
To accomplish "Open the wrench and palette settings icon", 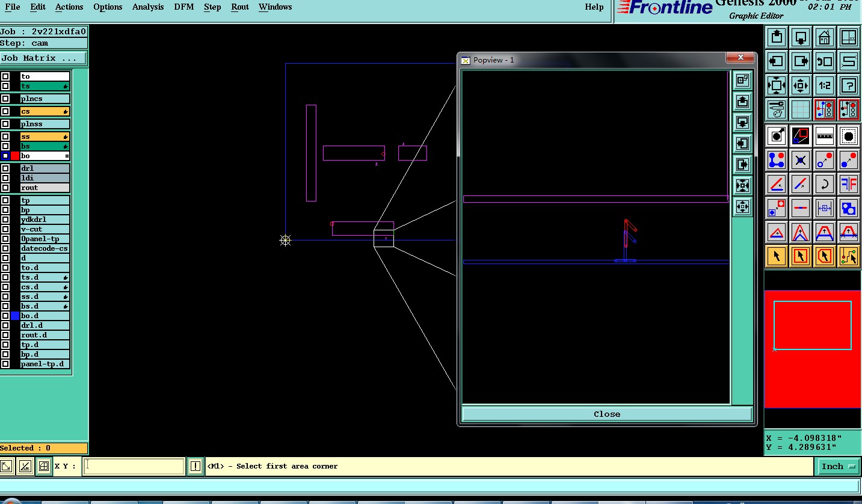I will click(x=777, y=109).
